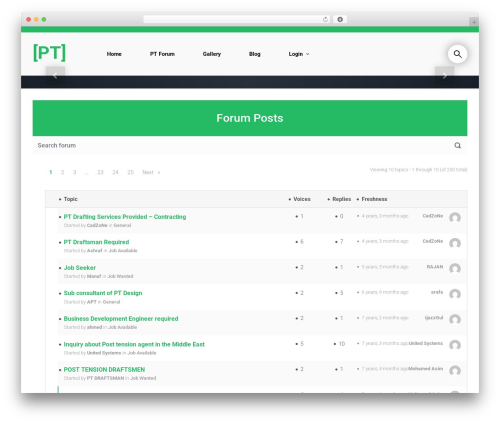The width and height of the screenshot is (500, 423).
Task: Open topic Sub consultant of PT Design
Action: pyautogui.click(x=103, y=293)
